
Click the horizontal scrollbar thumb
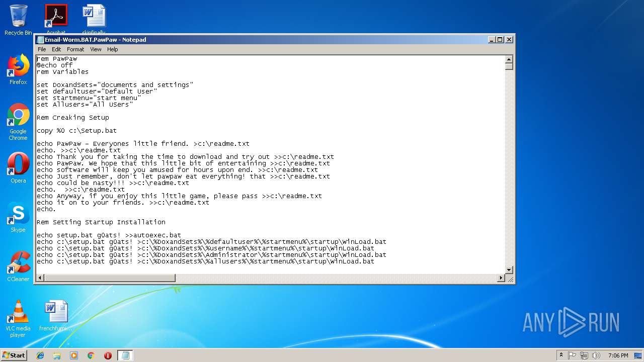(110, 278)
